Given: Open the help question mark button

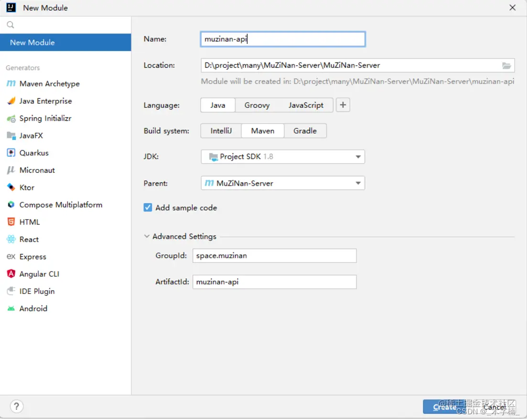Looking at the screenshot, I should click(x=17, y=407).
